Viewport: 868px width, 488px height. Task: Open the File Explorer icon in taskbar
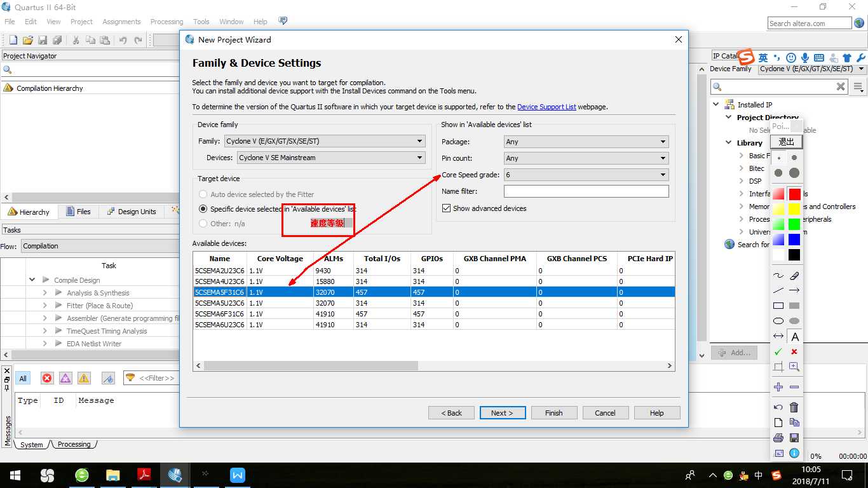[x=113, y=475]
